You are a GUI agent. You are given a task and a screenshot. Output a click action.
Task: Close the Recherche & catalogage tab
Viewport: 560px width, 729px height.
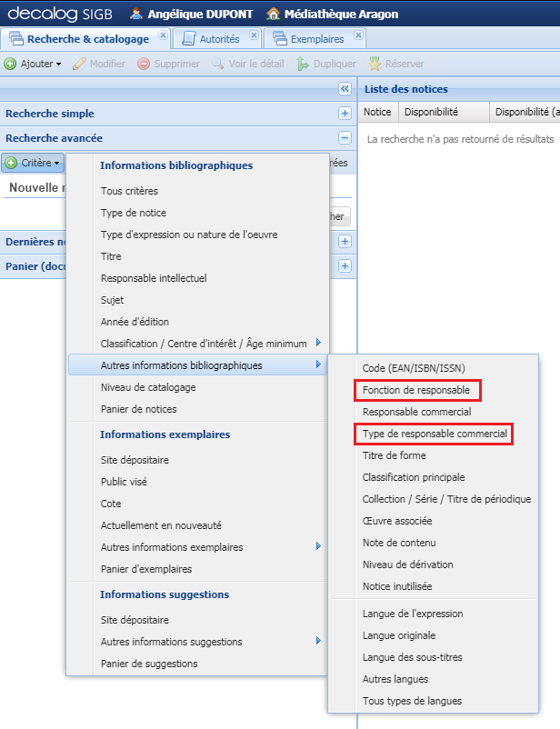tap(163, 35)
